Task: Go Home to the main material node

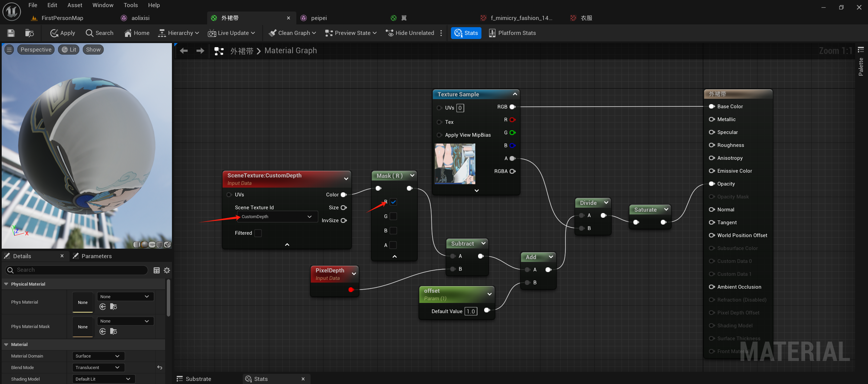Action: [137, 33]
